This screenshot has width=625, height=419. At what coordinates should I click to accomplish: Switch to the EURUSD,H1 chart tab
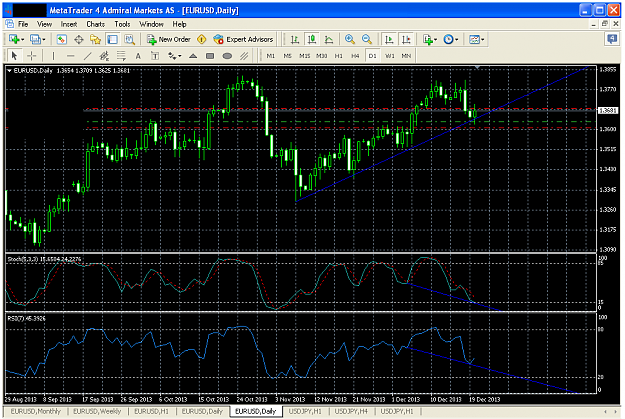pos(151,411)
